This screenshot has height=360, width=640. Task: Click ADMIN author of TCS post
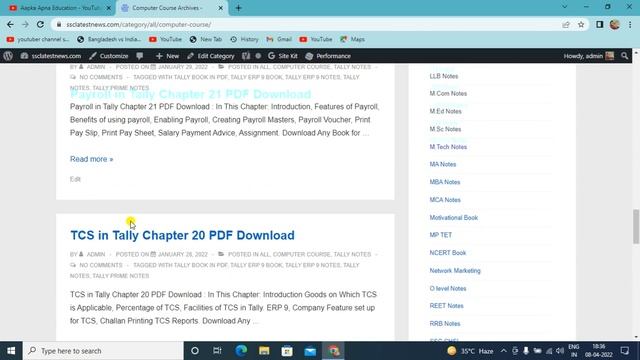point(96,254)
